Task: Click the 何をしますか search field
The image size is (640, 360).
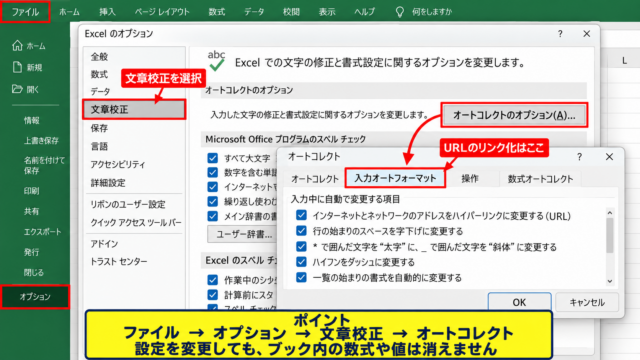Action: tap(432, 12)
